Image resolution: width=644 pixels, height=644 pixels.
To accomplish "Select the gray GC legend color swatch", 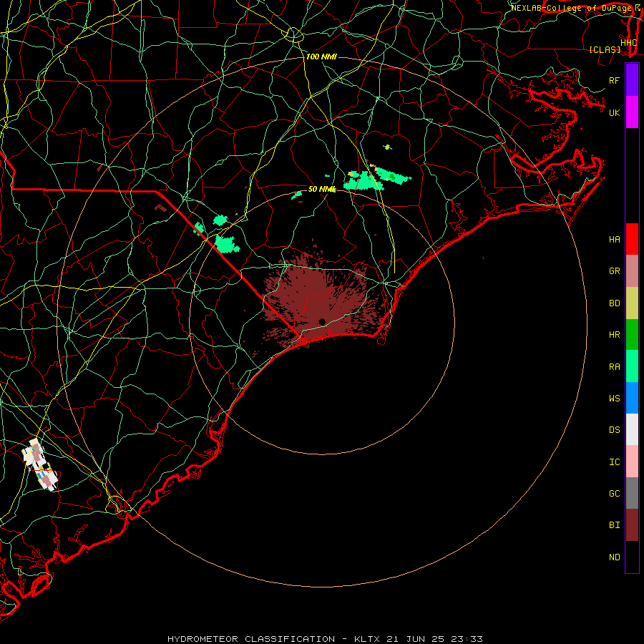I will tap(632, 493).
